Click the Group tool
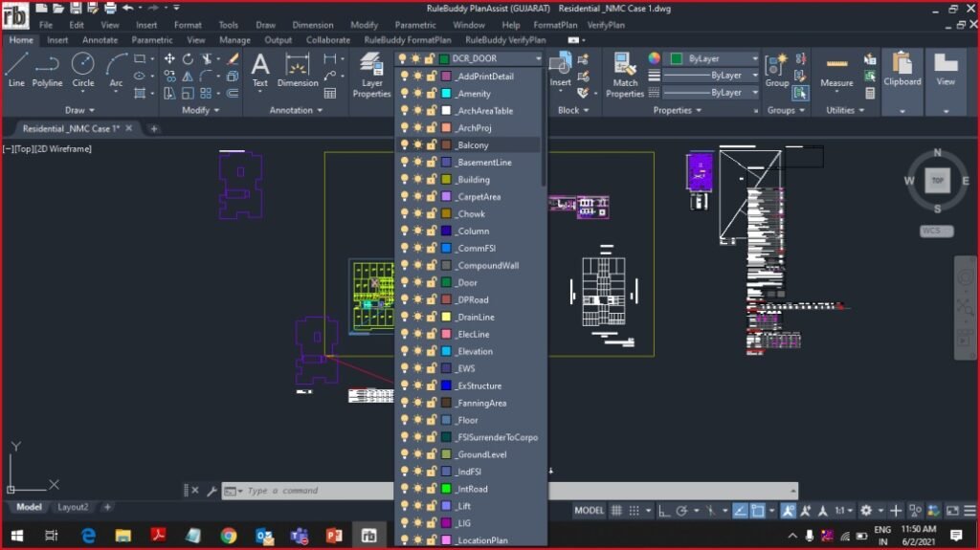 tap(776, 70)
